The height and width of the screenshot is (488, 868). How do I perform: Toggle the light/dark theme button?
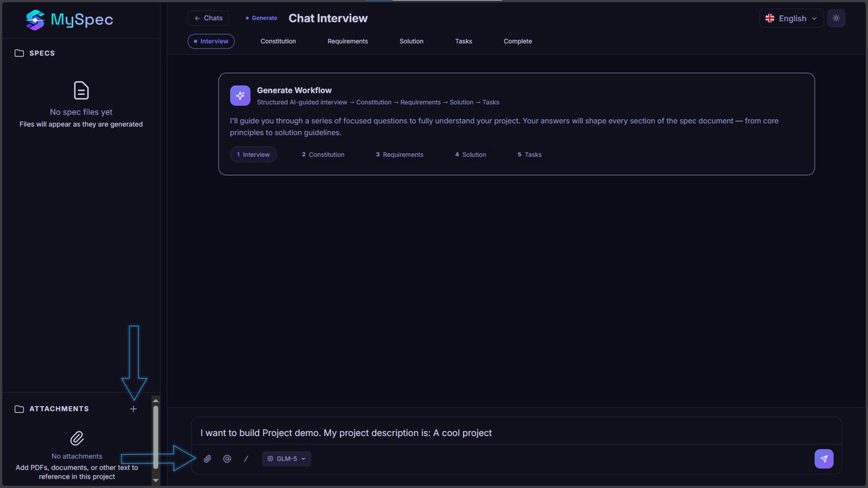coord(836,18)
